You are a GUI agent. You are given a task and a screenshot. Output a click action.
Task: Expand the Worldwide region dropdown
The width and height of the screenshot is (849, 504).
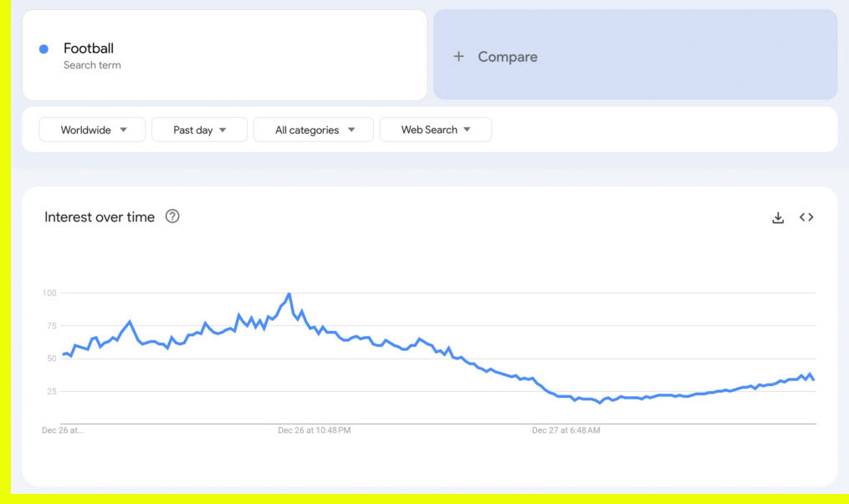(93, 130)
